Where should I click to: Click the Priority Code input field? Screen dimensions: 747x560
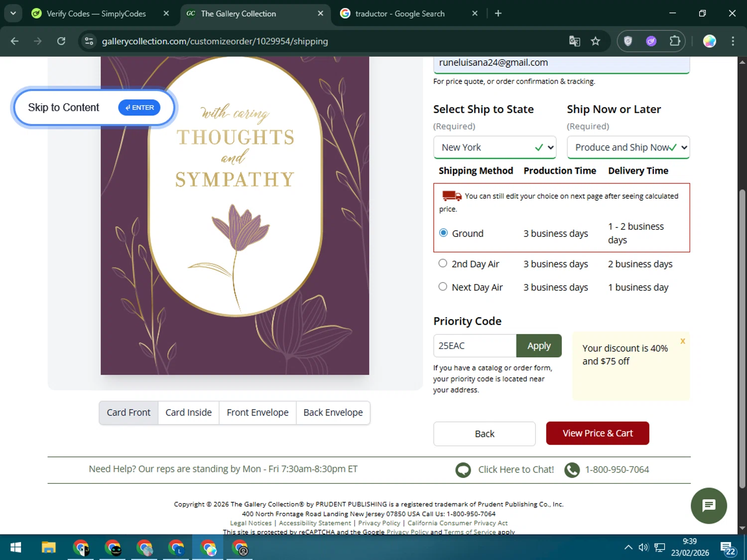(x=475, y=345)
